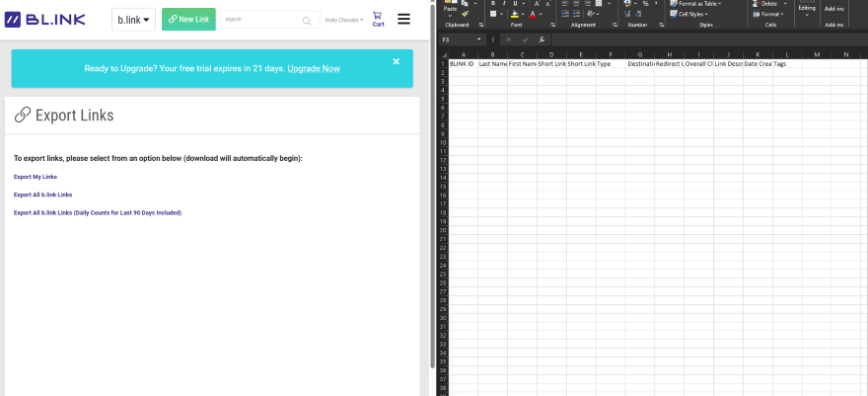
Task: Open the Name Box dropdown arrow
Action: [x=479, y=40]
